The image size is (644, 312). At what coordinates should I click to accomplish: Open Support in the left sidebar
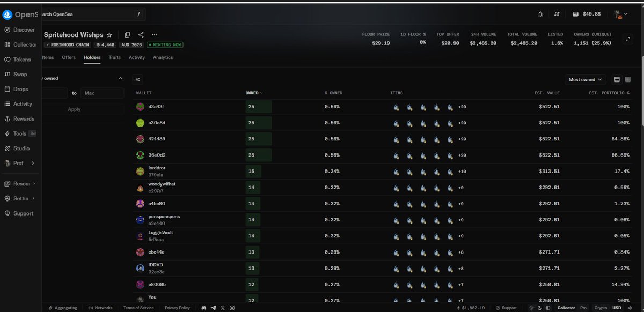[x=20, y=213]
